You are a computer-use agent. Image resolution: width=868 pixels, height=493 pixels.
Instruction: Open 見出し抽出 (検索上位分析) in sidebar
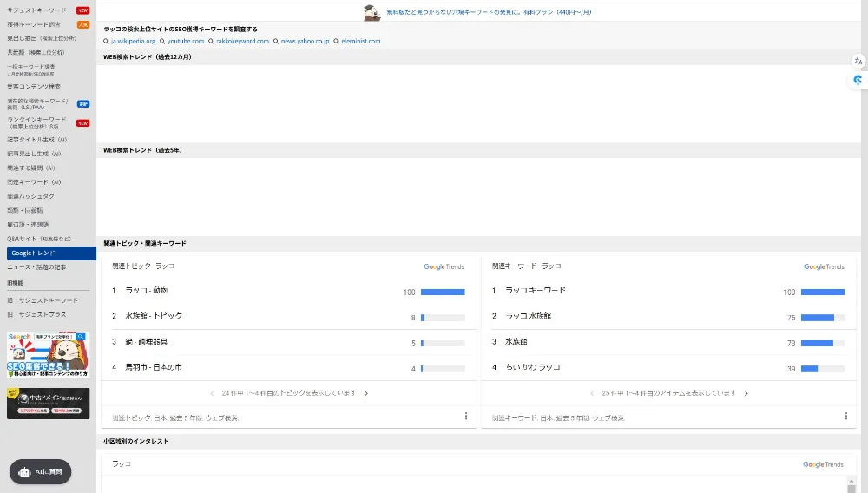click(42, 38)
